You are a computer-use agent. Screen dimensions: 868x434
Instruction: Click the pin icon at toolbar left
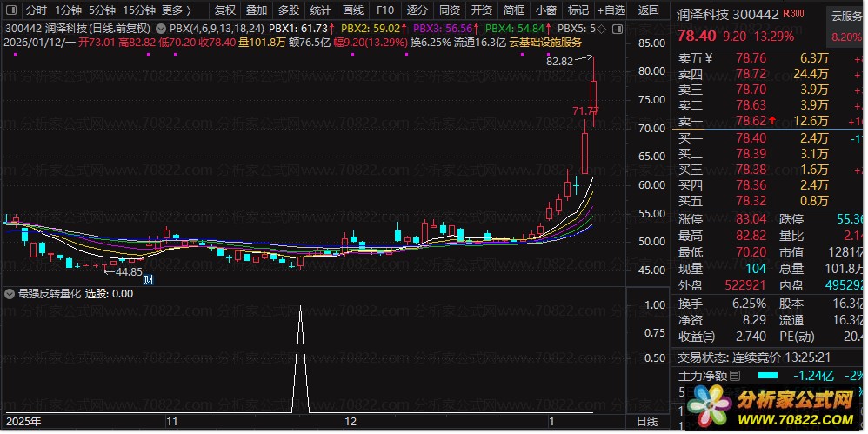(11, 10)
